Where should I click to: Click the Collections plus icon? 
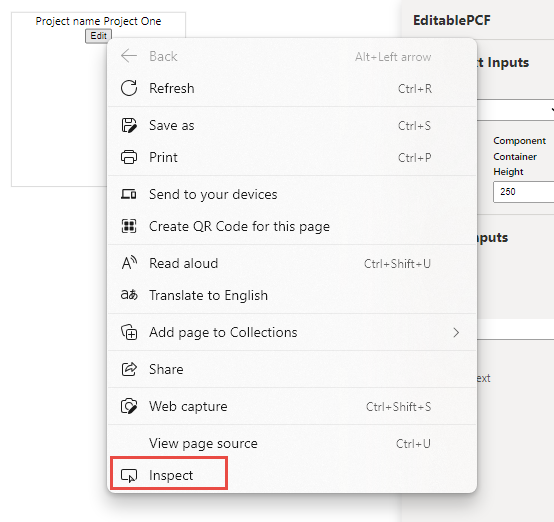[129, 332]
